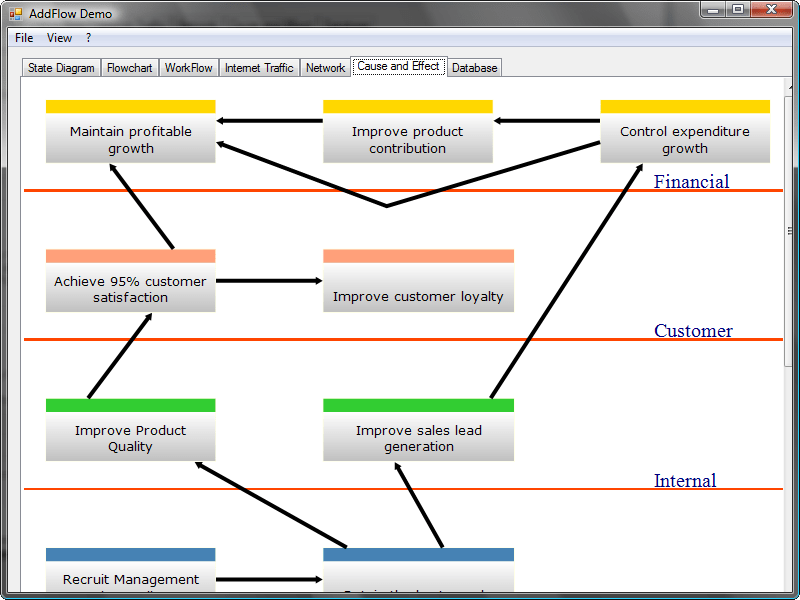
Task: Open the Database tab
Action: coord(474,67)
